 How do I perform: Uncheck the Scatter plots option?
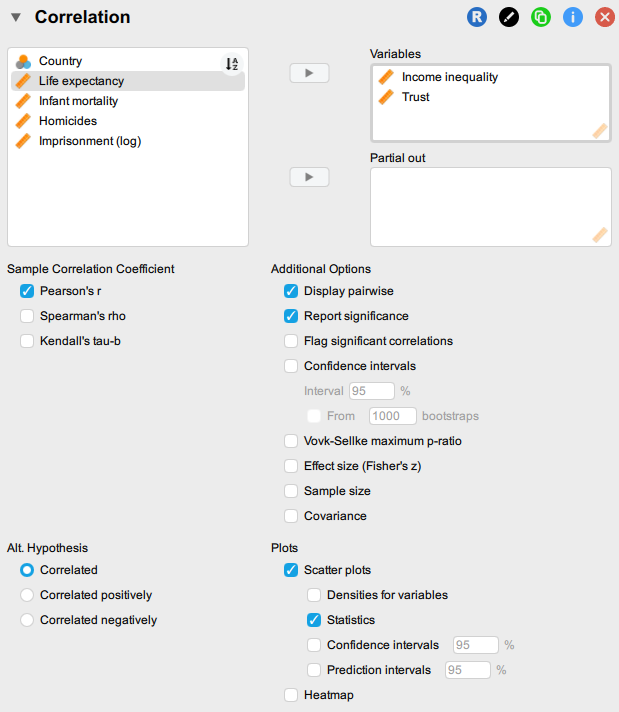coord(291,570)
